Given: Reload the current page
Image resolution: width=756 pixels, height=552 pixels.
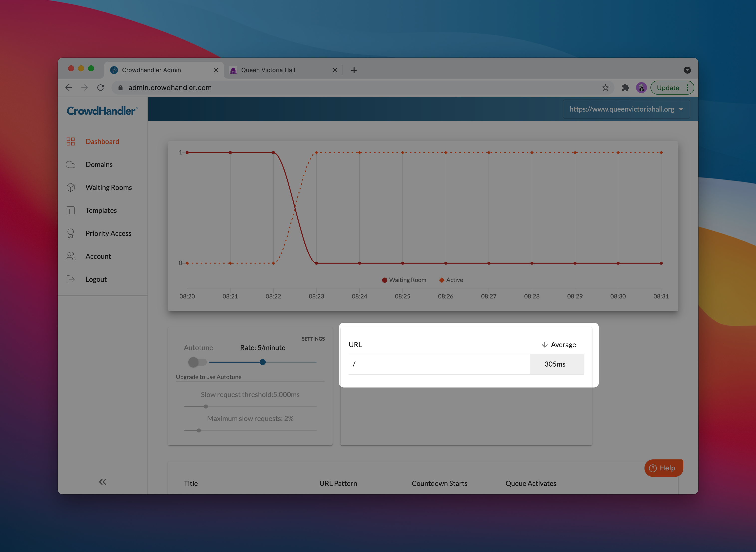Looking at the screenshot, I should point(101,88).
